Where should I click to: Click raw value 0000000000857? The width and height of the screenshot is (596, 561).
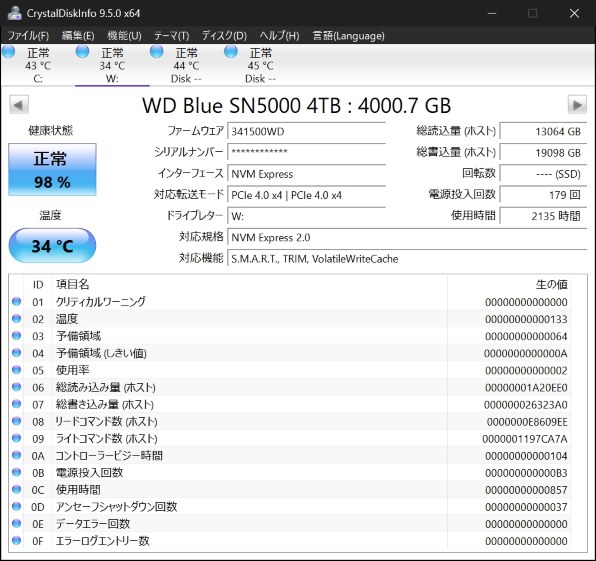pyautogui.click(x=526, y=490)
